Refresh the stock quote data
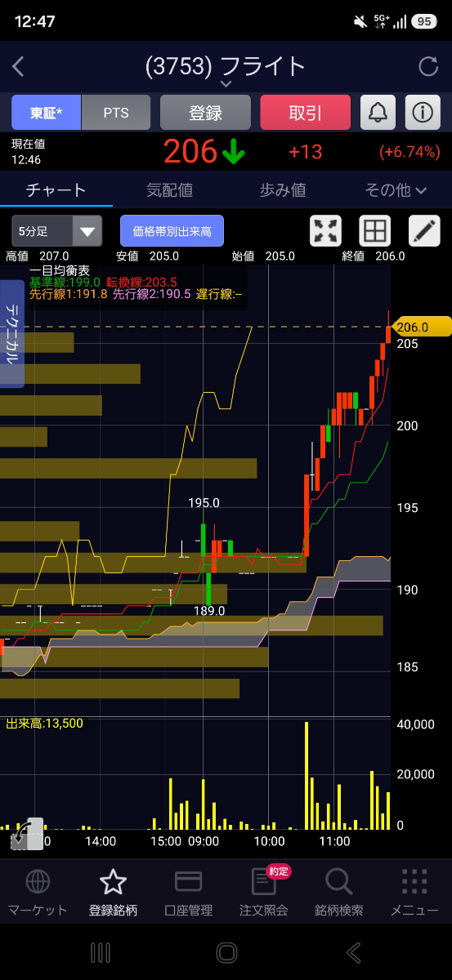Viewport: 452px width, 980px height. (x=428, y=66)
